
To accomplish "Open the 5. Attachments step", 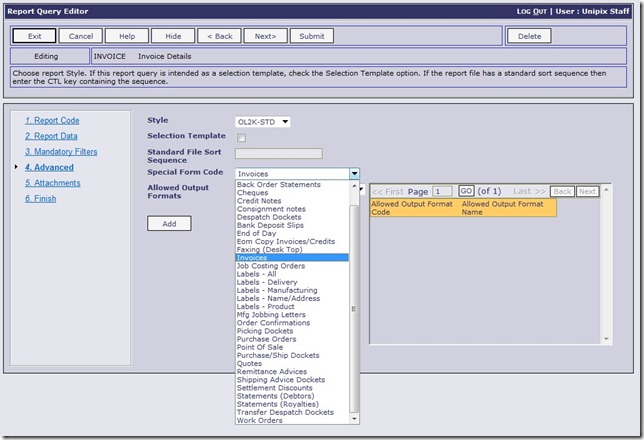I will 54,183.
